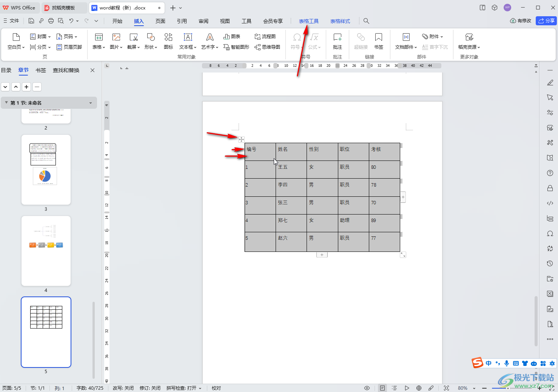
Task: Click the blue Share button
Action: 546,21
